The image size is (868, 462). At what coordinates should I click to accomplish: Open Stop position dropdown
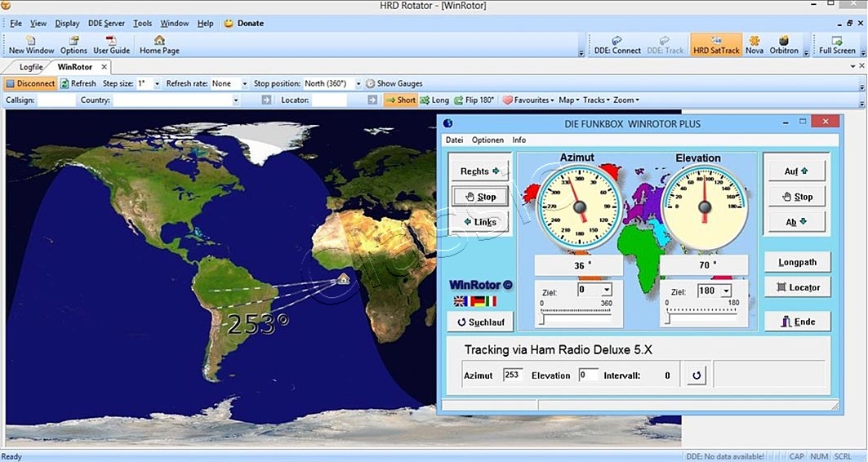(x=358, y=83)
